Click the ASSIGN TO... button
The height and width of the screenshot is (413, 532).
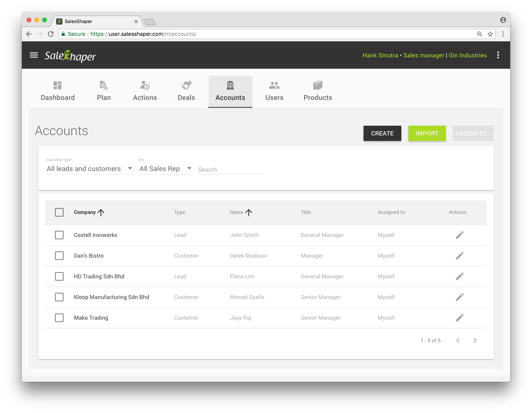pyautogui.click(x=473, y=134)
